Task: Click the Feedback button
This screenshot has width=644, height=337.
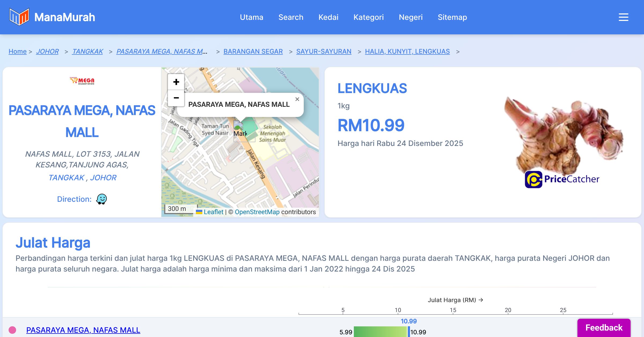Action: (x=604, y=328)
